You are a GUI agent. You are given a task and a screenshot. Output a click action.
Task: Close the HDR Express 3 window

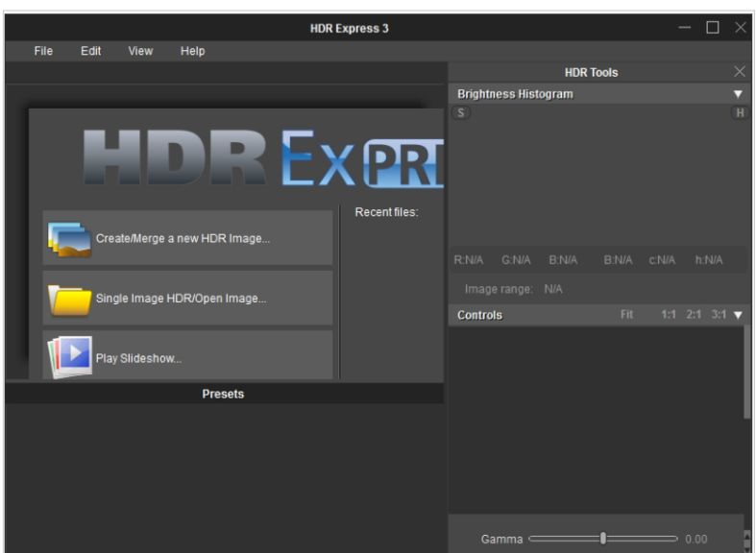coord(741,28)
